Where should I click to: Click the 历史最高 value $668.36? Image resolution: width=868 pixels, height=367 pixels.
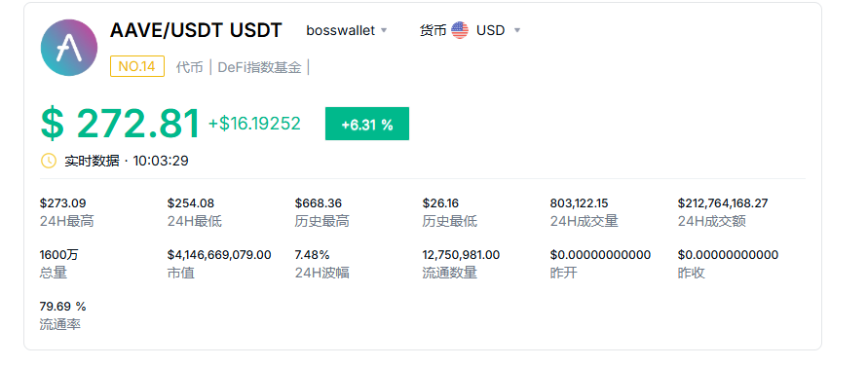point(319,203)
